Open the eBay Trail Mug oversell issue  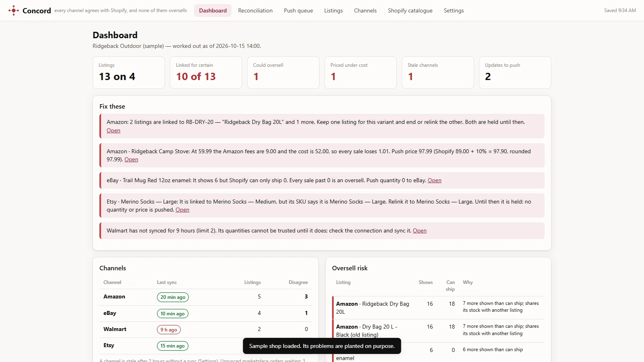pyautogui.click(x=434, y=180)
